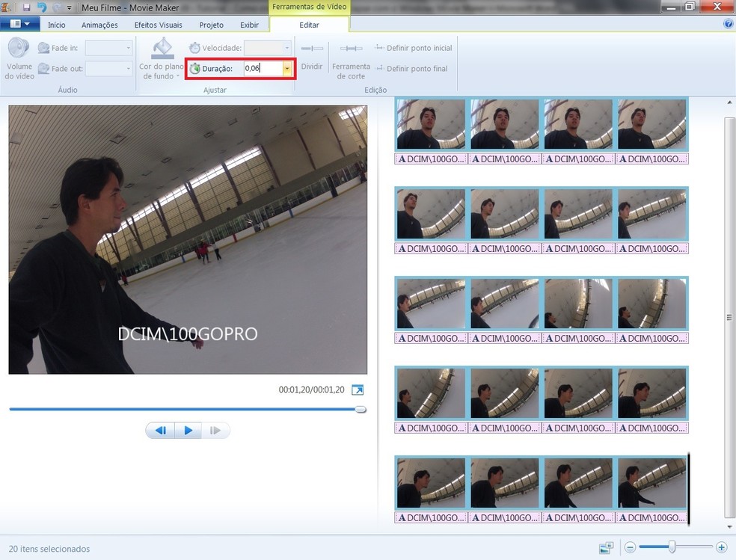Redo action in quick access toolbar
Viewport: 736px width, 560px height.
pos(58,7)
